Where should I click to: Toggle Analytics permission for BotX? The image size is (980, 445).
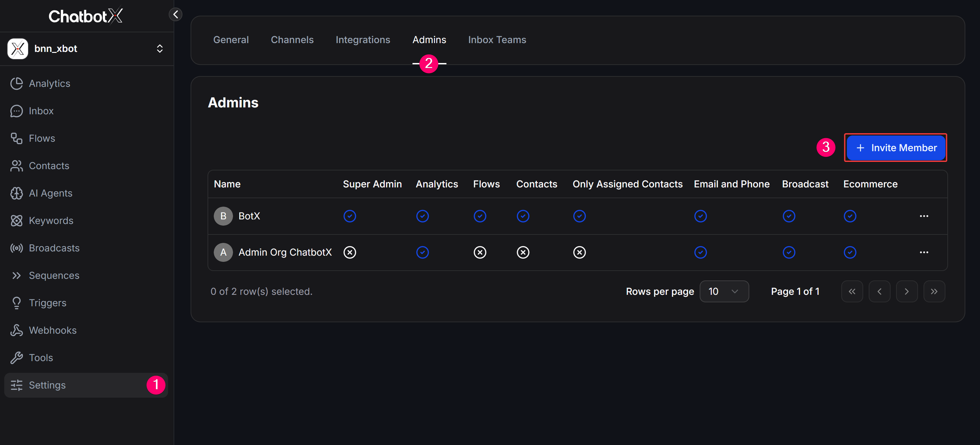422,216
